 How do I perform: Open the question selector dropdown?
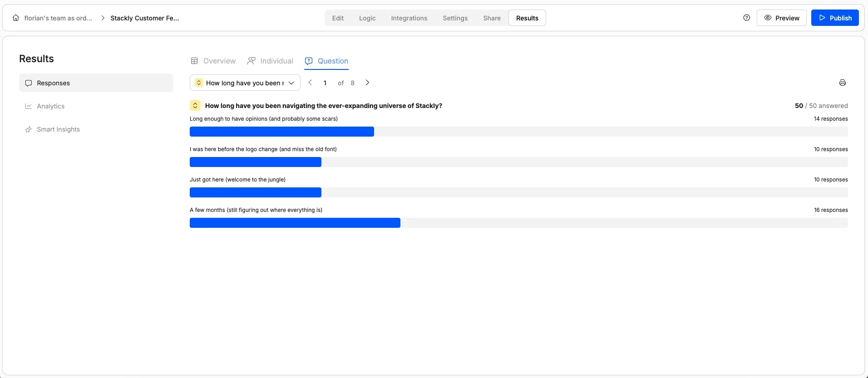click(245, 83)
